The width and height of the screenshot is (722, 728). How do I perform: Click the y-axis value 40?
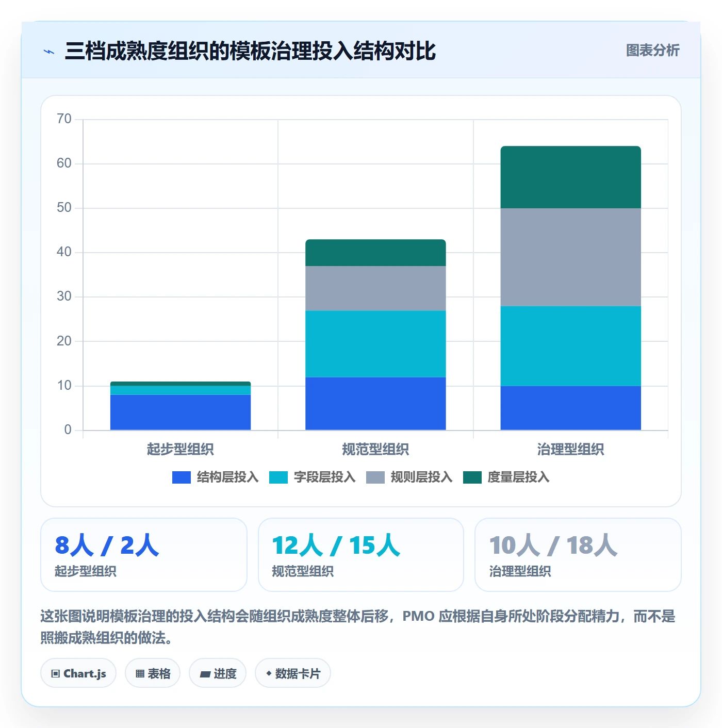(x=64, y=252)
